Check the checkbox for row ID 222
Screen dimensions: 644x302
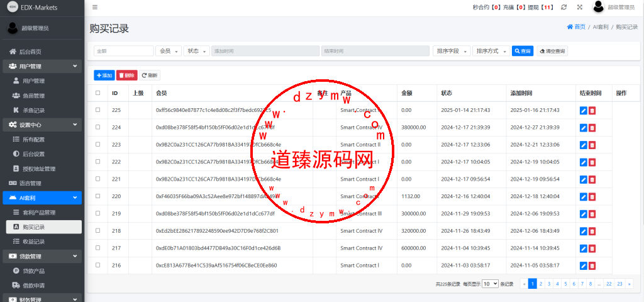[x=97, y=162]
